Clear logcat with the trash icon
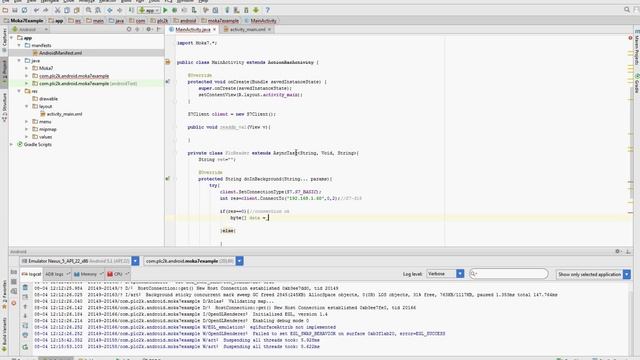Screen dimensions: 640x360 (25, 287)
